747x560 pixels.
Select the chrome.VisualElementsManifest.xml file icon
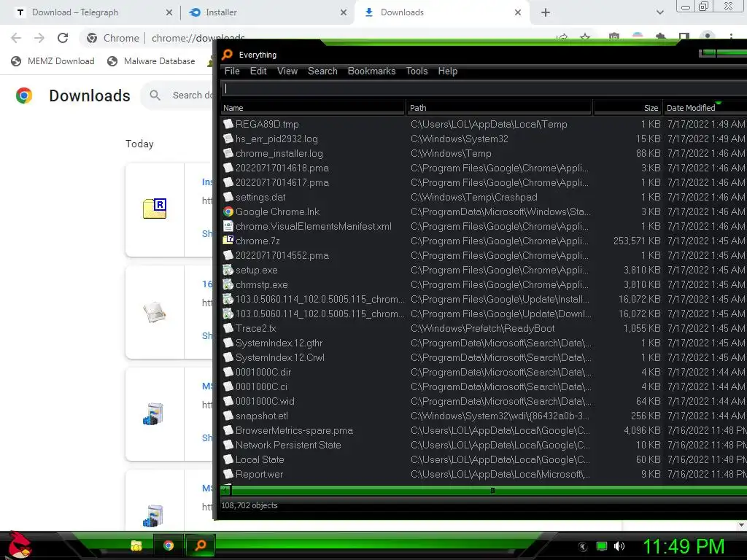[228, 226]
